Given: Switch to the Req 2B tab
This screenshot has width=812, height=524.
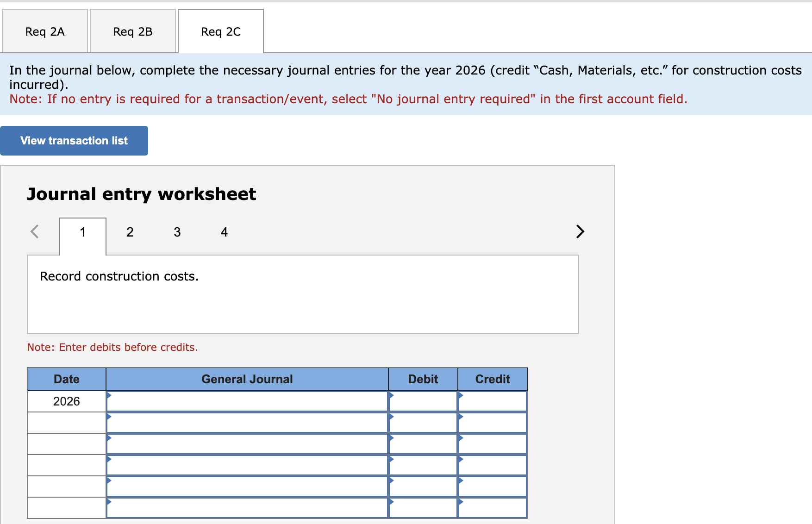Looking at the screenshot, I should coord(133,31).
